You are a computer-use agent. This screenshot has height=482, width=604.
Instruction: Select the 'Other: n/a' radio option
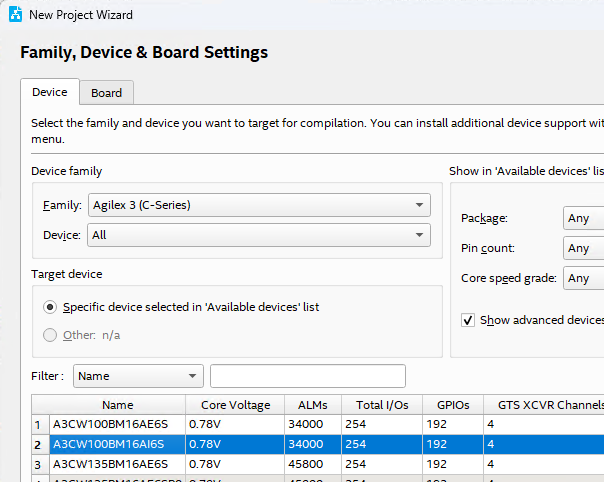[x=50, y=335]
